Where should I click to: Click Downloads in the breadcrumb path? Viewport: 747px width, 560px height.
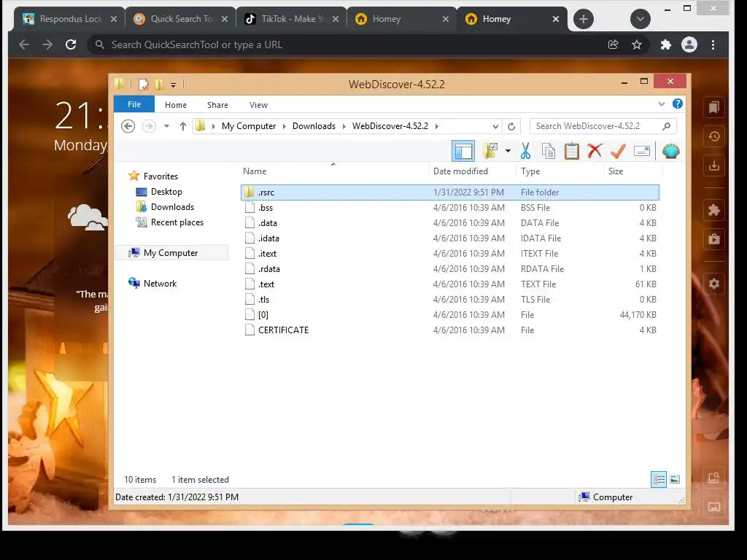(314, 126)
